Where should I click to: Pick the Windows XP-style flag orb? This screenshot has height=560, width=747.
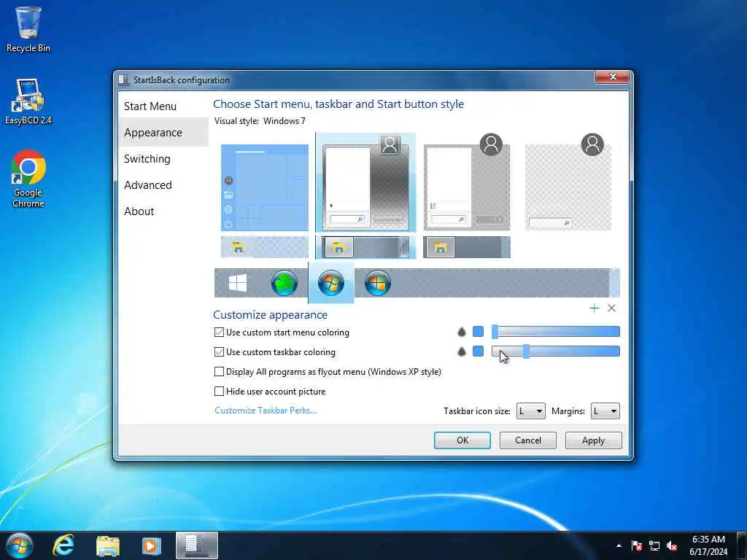378,283
